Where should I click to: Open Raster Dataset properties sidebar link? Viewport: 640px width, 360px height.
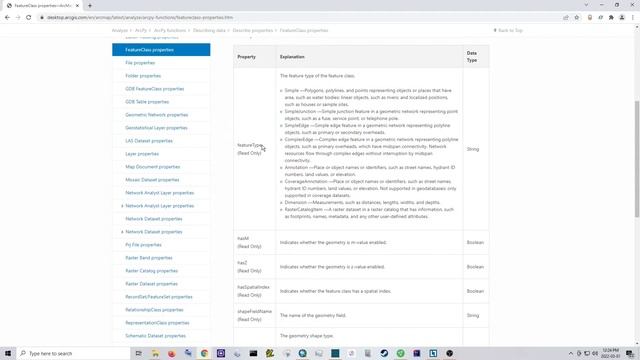pos(151,284)
